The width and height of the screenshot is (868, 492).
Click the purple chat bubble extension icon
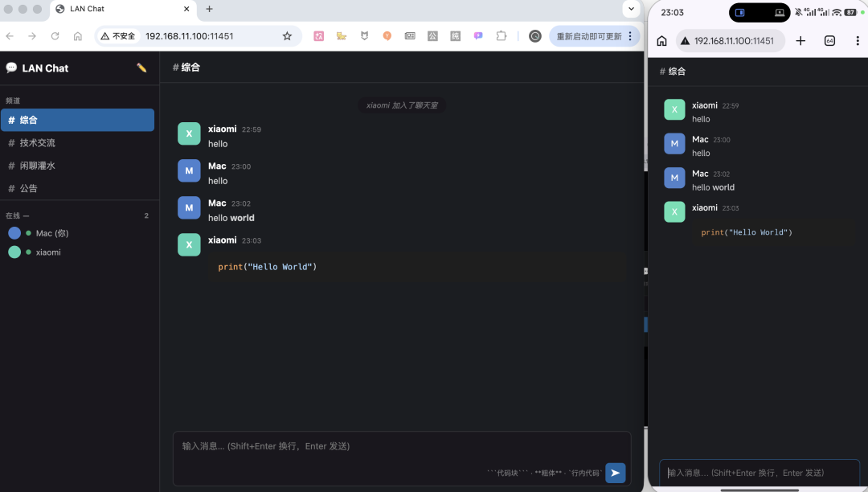pos(478,36)
